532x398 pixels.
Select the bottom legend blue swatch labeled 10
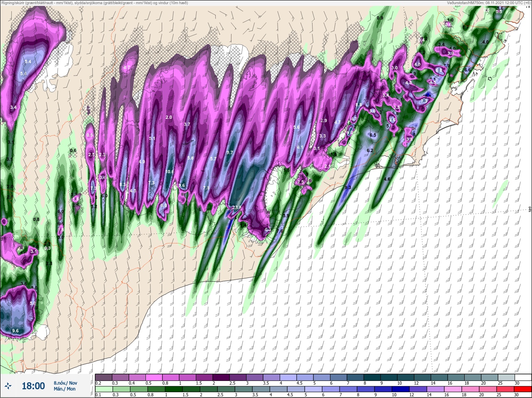tap(400, 389)
